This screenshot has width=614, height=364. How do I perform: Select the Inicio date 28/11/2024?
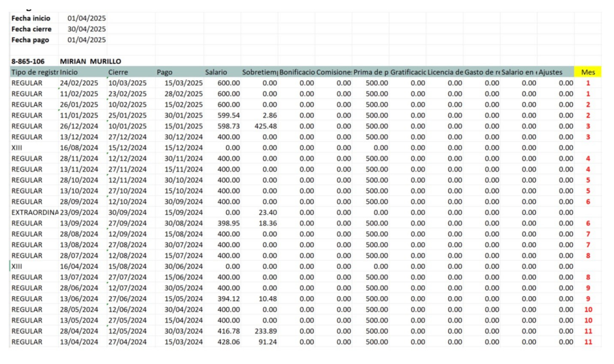point(79,159)
